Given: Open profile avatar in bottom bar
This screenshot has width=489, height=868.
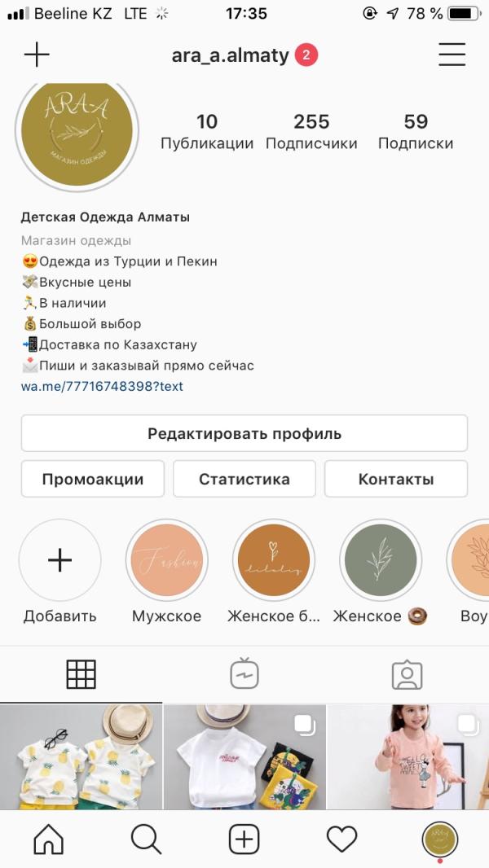Looking at the screenshot, I should tap(440, 840).
